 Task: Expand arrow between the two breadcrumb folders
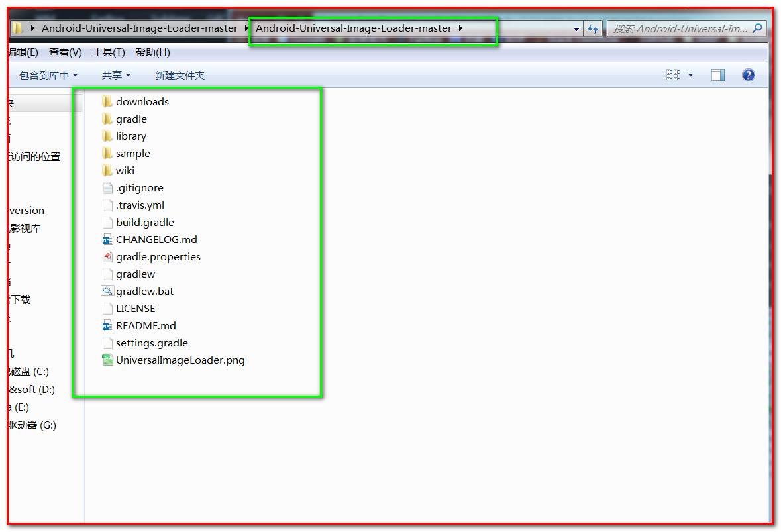[x=246, y=28]
